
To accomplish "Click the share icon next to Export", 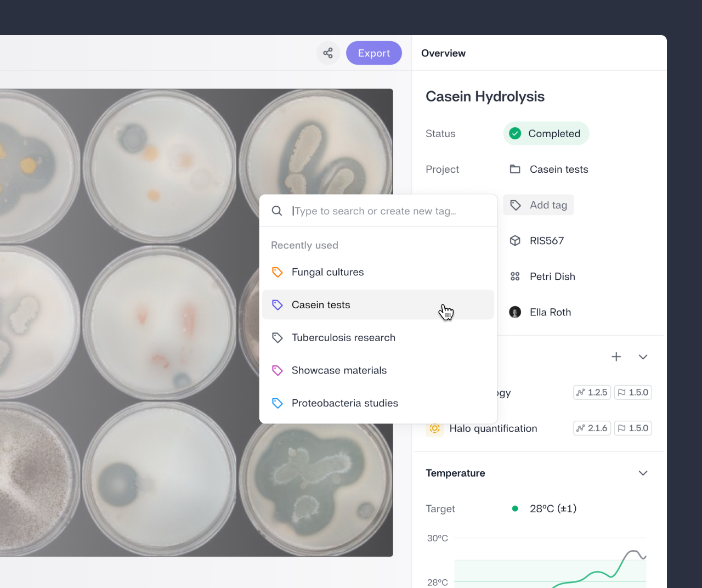I will [328, 53].
